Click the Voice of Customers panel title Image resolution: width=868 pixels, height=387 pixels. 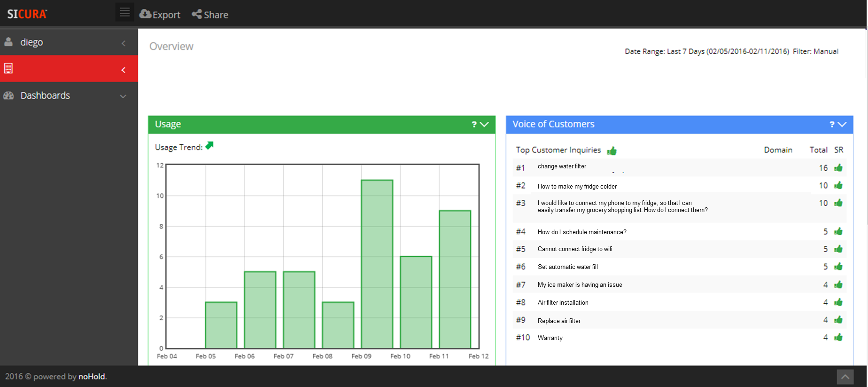point(553,124)
